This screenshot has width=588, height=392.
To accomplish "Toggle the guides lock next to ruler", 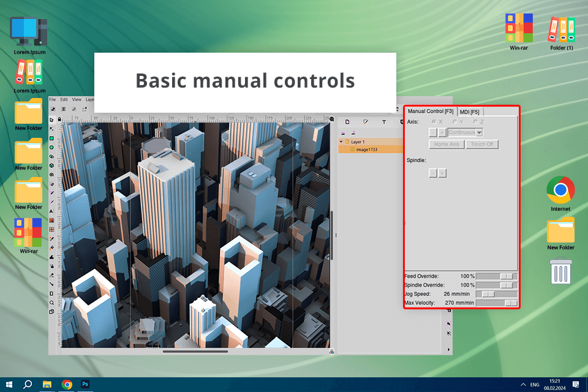I will click(x=59, y=119).
